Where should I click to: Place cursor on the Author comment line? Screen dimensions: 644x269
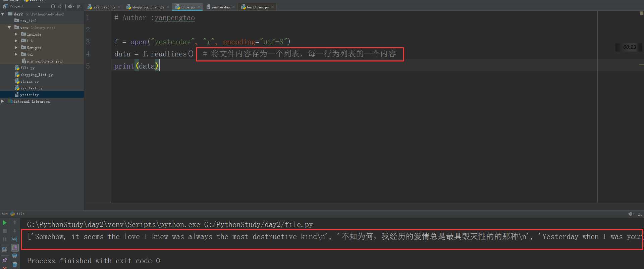coord(154,18)
